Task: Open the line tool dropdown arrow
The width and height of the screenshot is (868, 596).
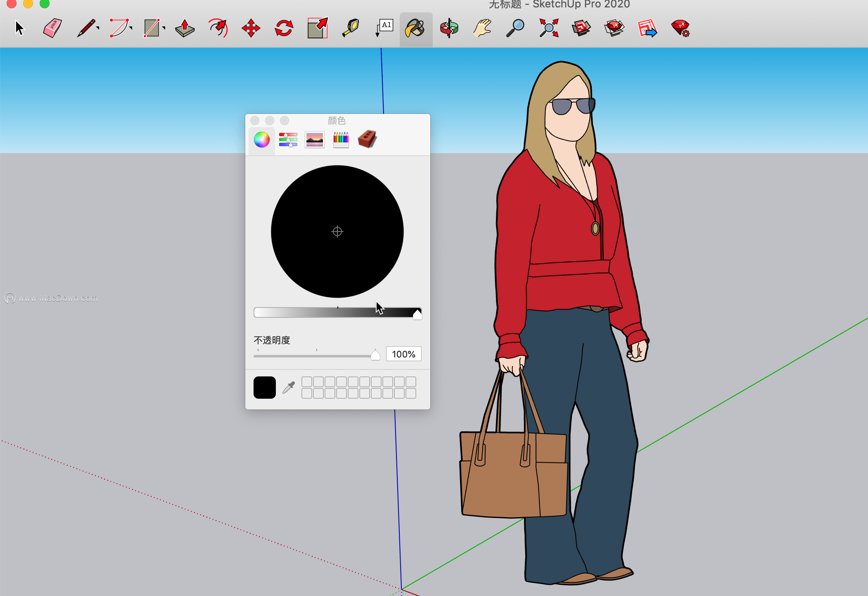Action: coord(98,28)
